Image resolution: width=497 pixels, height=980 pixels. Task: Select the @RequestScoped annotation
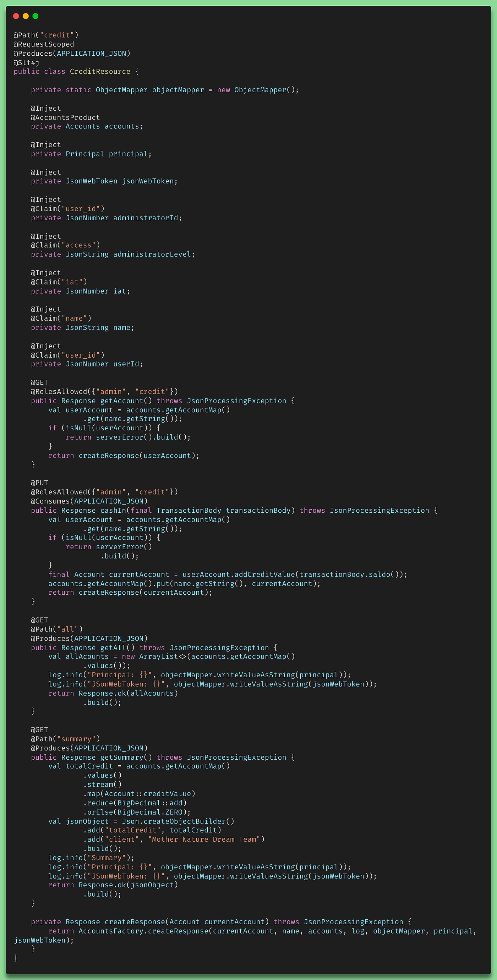point(44,44)
